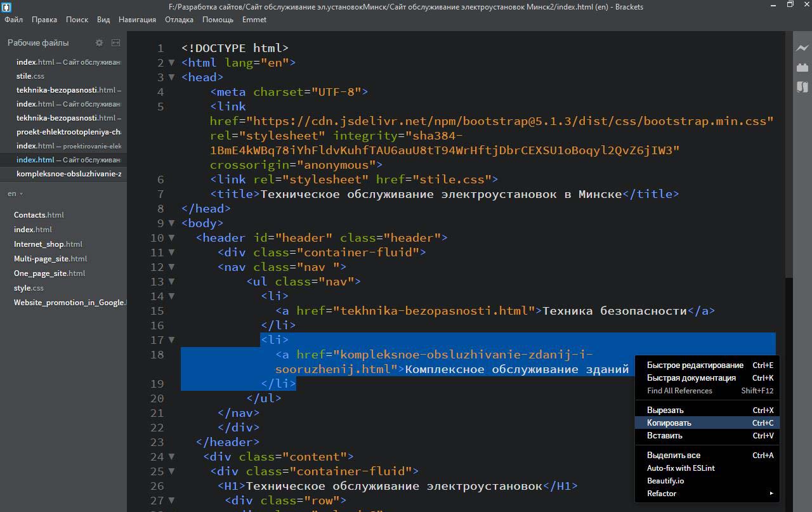Collapse the body tag fold arrow on line 9
The width and height of the screenshot is (812, 512).
(x=171, y=223)
